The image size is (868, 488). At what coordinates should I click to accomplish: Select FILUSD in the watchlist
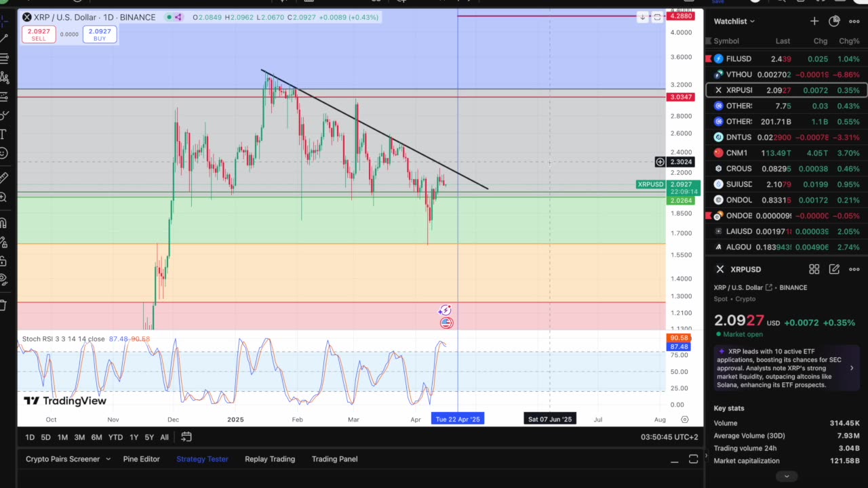coord(787,59)
